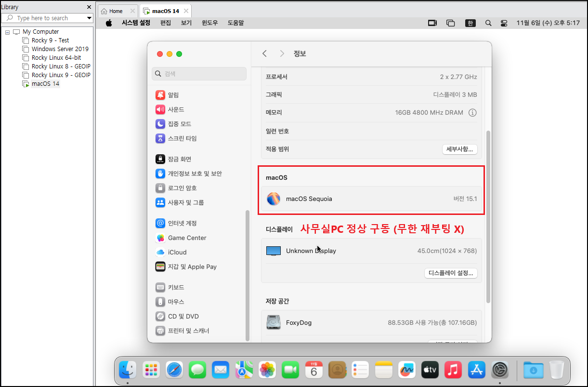Open Contacts app in the Dock
588x387 pixels.
[x=337, y=370]
